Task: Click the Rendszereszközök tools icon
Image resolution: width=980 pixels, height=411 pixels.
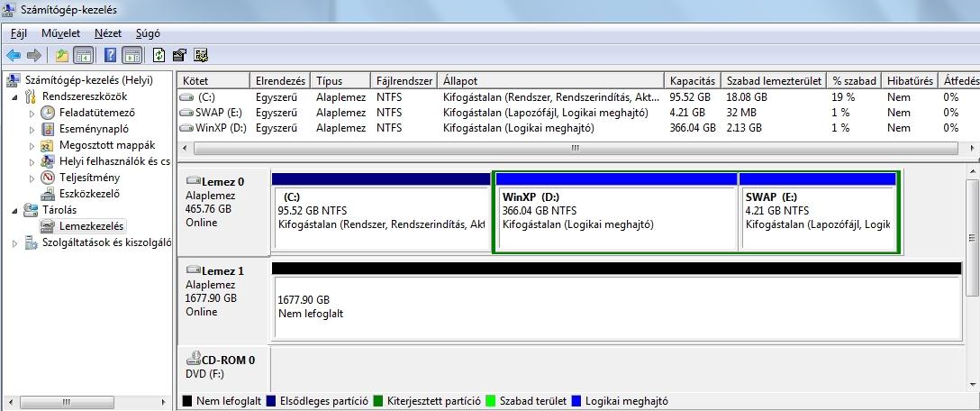Action: pyautogui.click(x=31, y=96)
